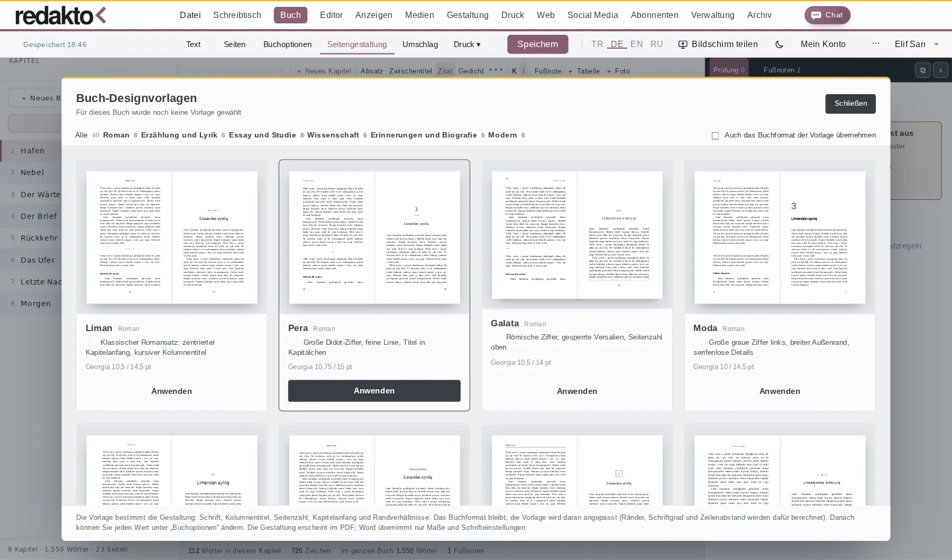Click the panel chevron arrow icon

tap(940, 70)
